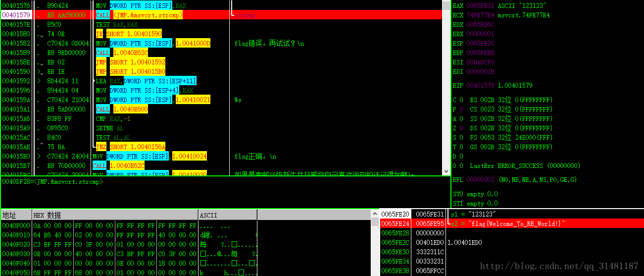Click the P parity flag value
644x276 pixels.
(461, 110)
